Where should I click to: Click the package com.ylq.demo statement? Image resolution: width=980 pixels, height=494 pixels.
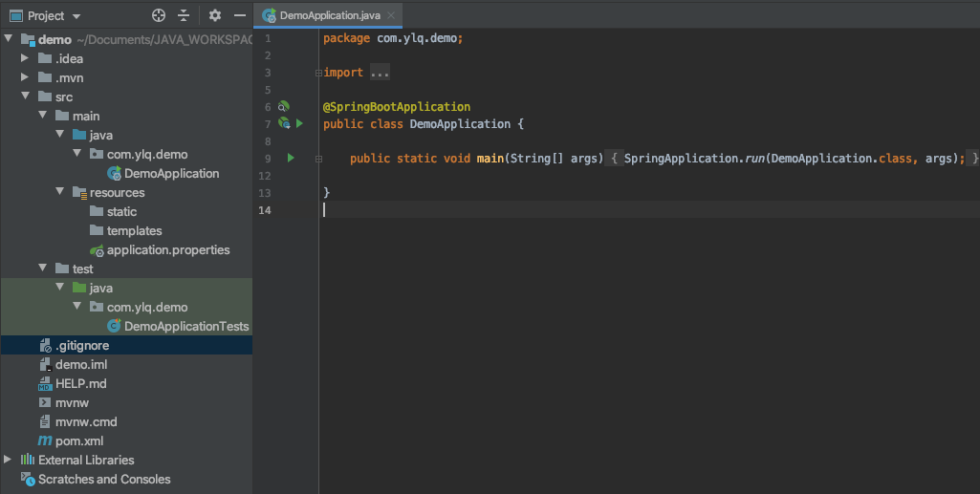tap(393, 38)
